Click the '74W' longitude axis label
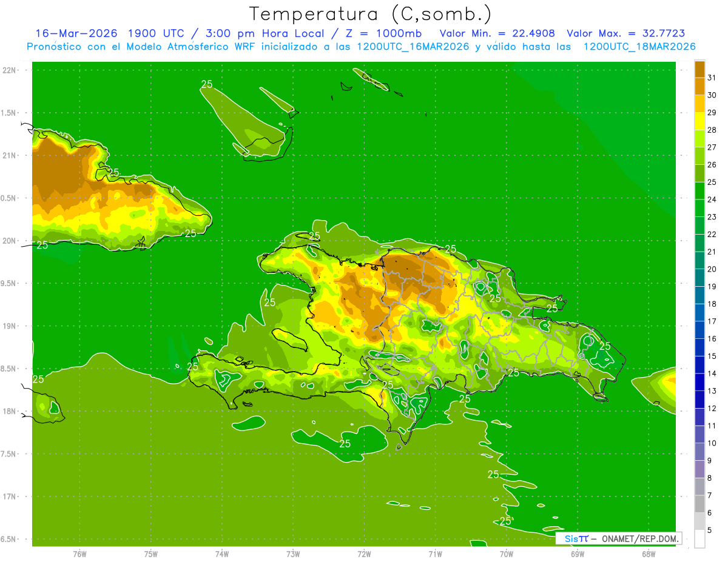Viewport: 728px width, 562px height. click(222, 554)
